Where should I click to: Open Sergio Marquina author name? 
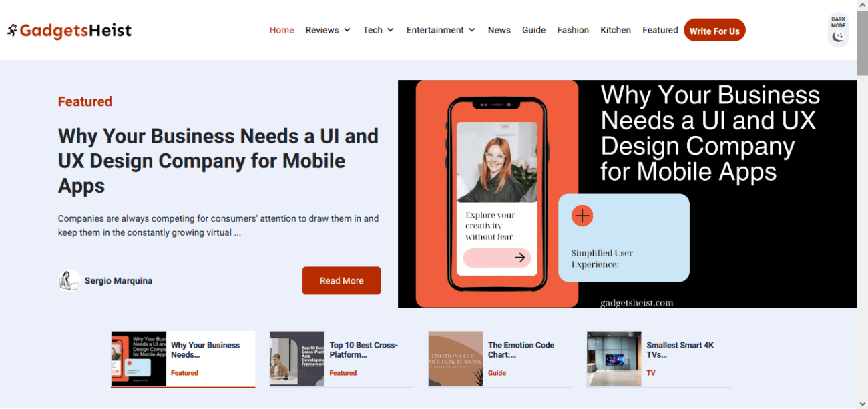tap(118, 281)
